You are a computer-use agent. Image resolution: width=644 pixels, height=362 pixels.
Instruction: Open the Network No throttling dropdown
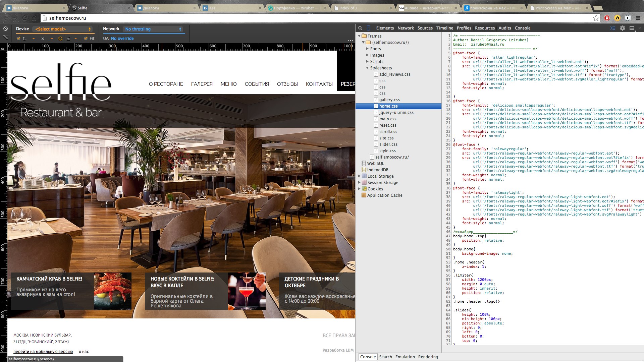(153, 29)
